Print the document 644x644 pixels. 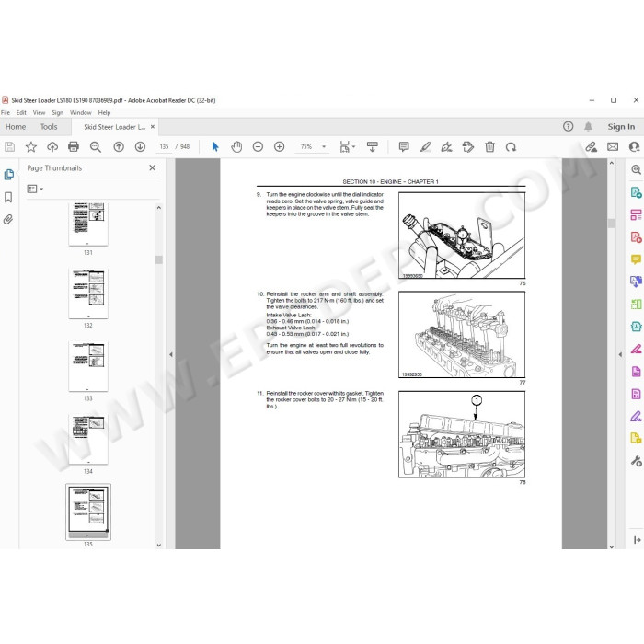(x=74, y=146)
